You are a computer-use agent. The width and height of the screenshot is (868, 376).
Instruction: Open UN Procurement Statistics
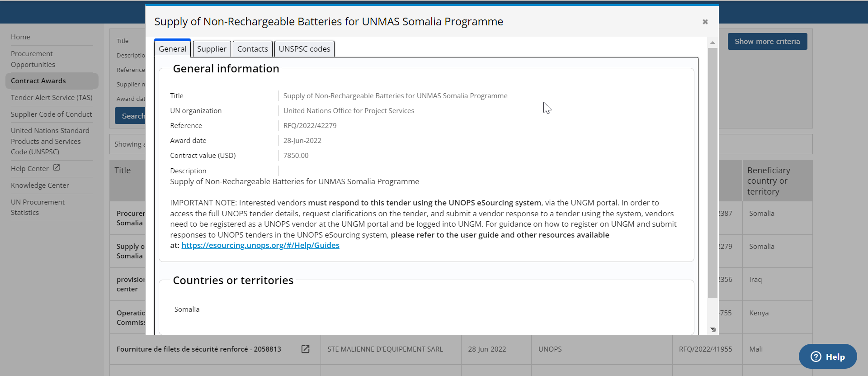click(x=38, y=207)
